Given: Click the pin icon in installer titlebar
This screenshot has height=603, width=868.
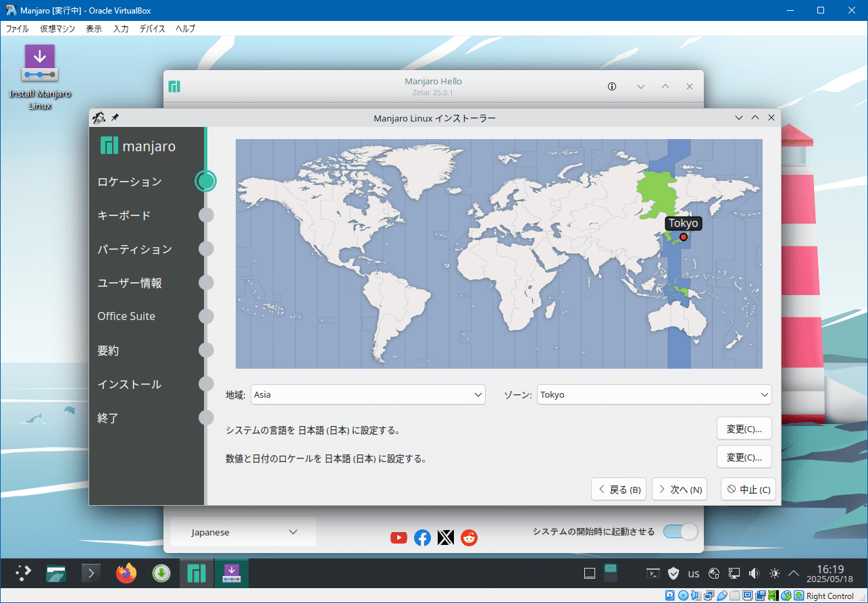Looking at the screenshot, I should (115, 117).
